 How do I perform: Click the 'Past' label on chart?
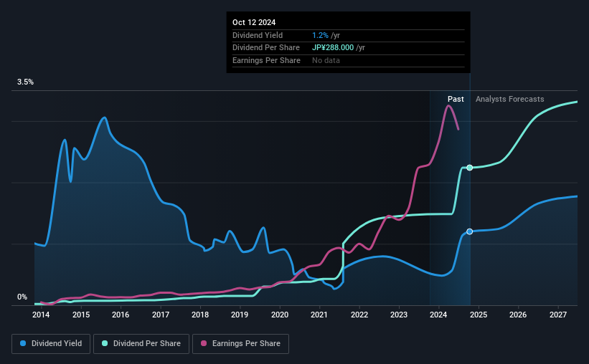[x=456, y=99]
